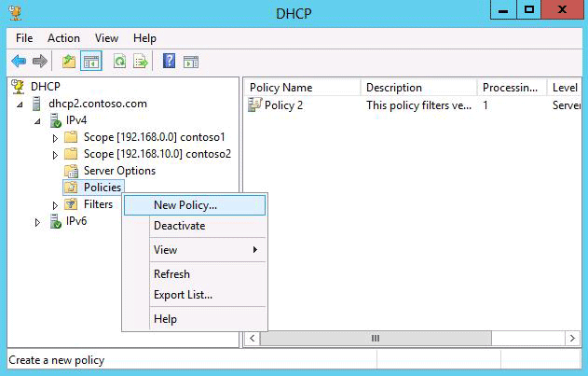The image size is (588, 376).
Task: Expand Scope [192.168.0.0] contoso1 node
Action: click(55, 138)
